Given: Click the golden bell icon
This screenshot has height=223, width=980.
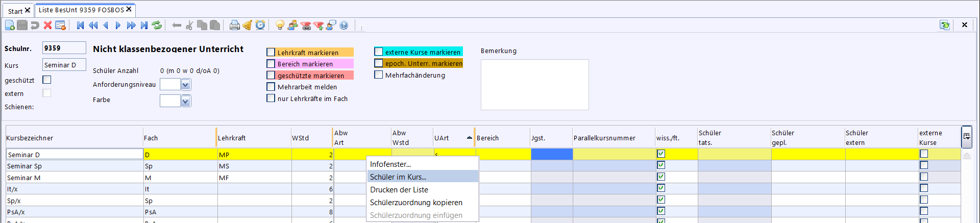Looking at the screenshot, I should 247,25.
